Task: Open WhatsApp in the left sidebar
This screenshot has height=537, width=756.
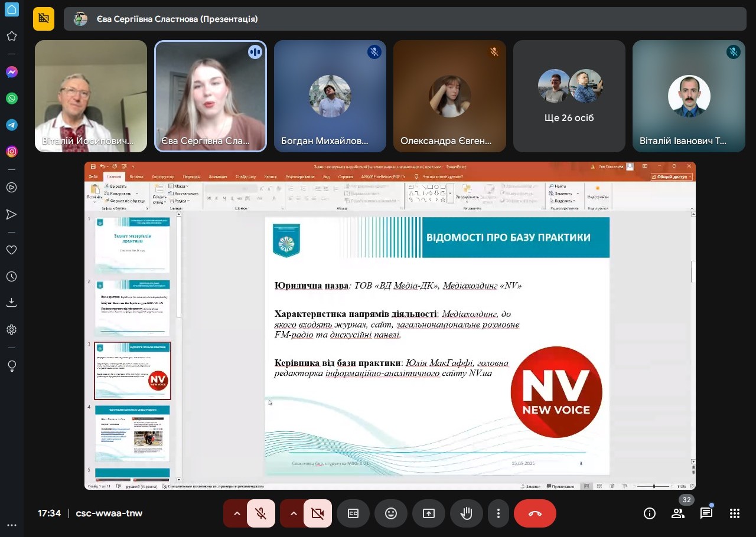Action: [x=12, y=99]
